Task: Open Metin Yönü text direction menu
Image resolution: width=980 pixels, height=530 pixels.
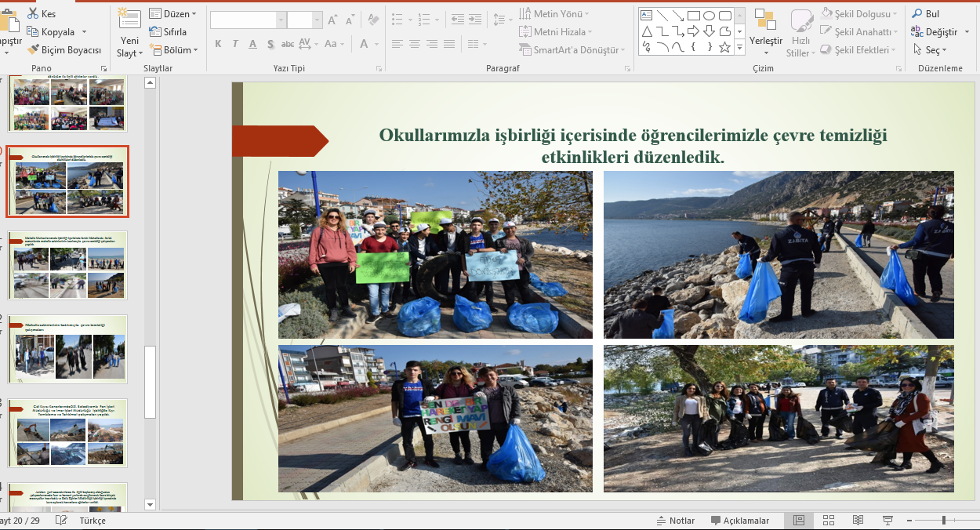Action: coord(555,13)
